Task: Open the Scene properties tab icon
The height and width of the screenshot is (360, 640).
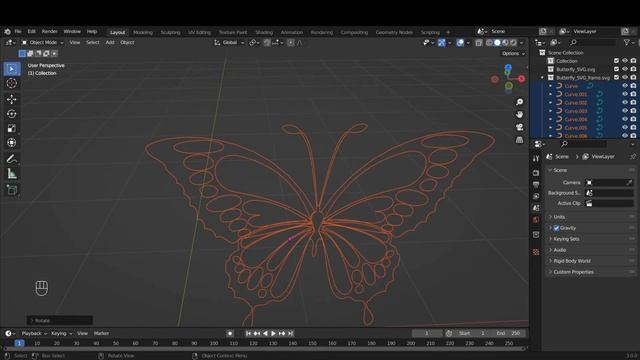Action: click(x=536, y=208)
